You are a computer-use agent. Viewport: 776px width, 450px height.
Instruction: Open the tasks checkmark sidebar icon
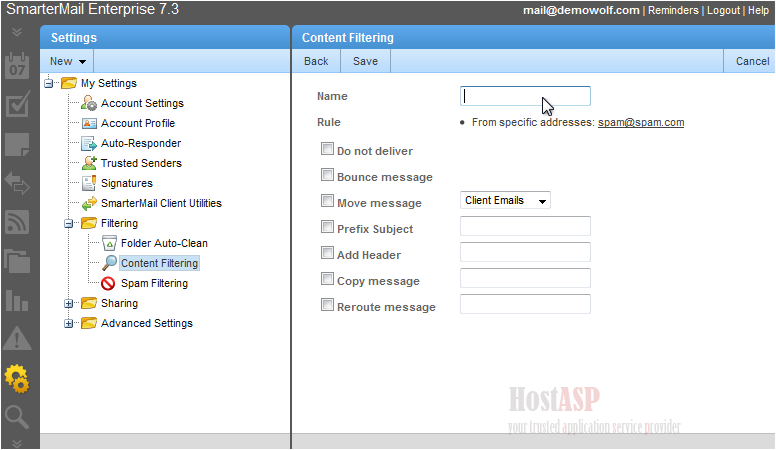tap(17, 104)
